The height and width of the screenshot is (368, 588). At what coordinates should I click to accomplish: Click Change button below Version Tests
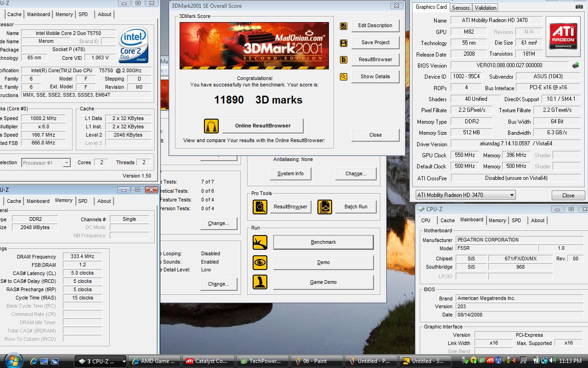[219, 223]
